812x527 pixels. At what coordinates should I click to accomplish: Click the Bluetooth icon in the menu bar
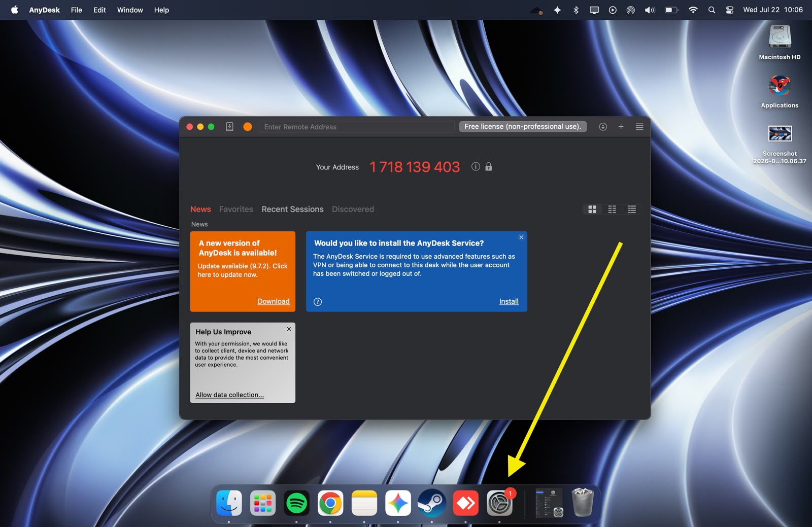coord(576,10)
